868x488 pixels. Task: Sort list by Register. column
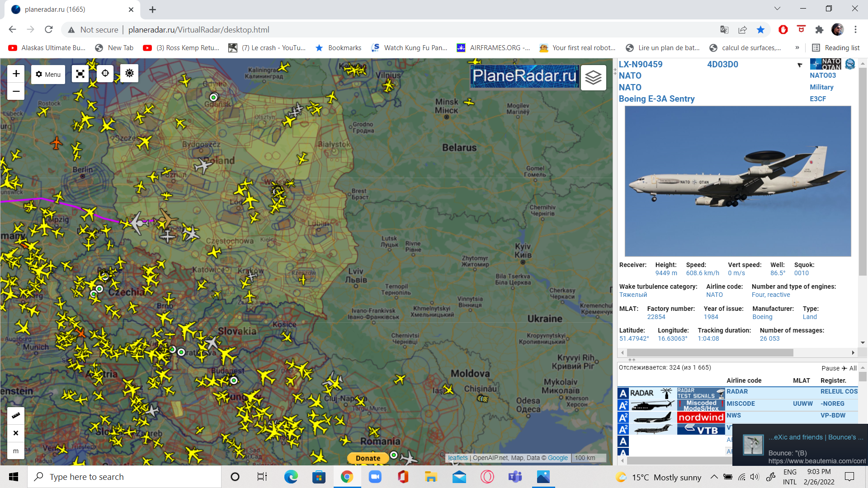click(833, 380)
